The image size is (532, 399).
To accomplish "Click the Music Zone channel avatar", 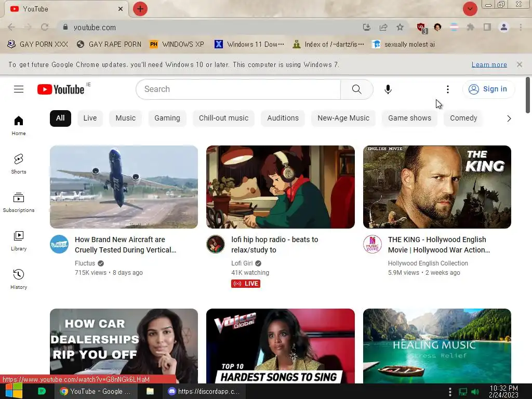I will [x=372, y=244].
